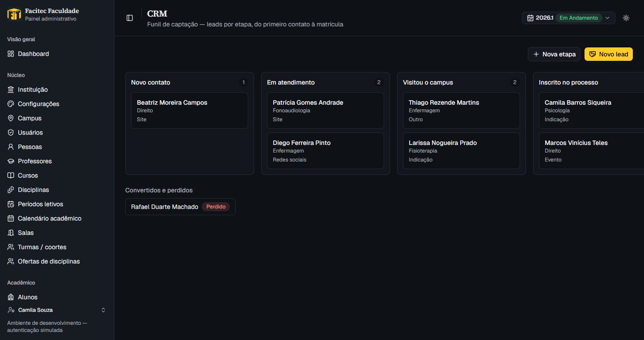Expand the Camila Souza user menu chevron
This screenshot has height=340, width=644.
(x=103, y=310)
